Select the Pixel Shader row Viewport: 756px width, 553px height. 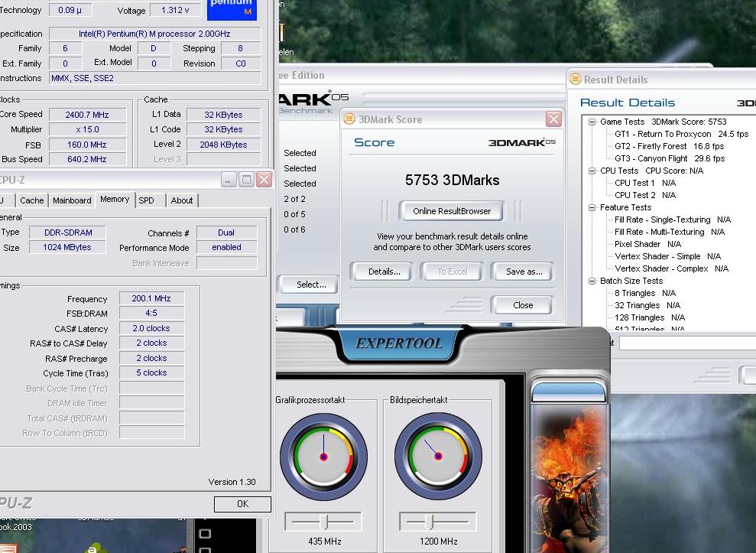[647, 244]
